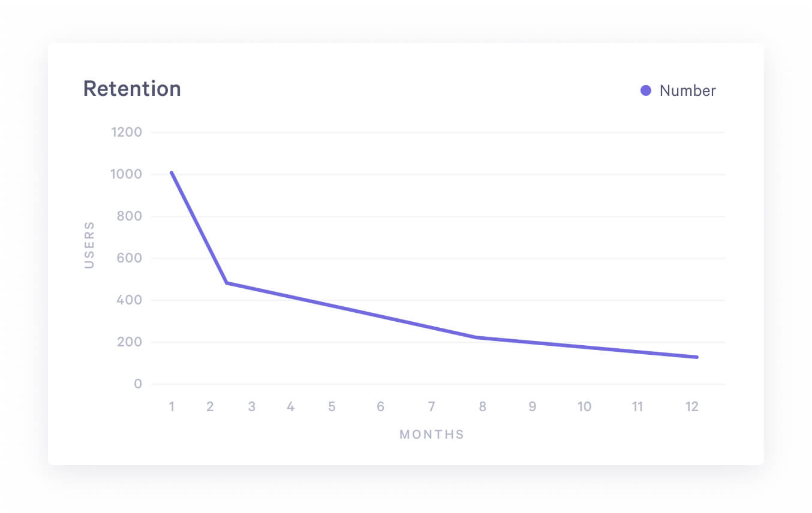Select month 11 axis label

[637, 407]
